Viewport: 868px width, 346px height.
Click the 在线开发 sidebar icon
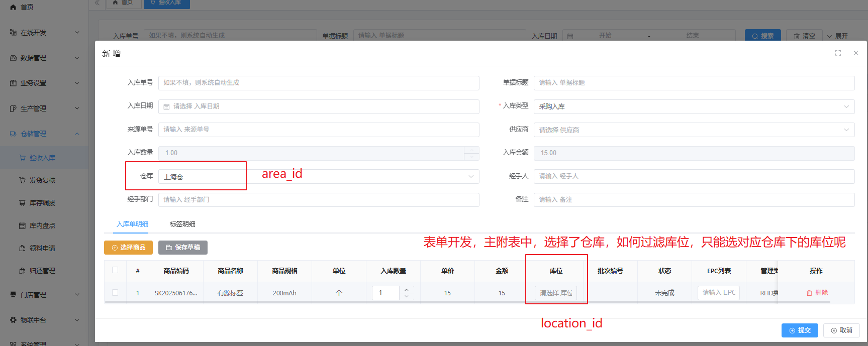13,33
